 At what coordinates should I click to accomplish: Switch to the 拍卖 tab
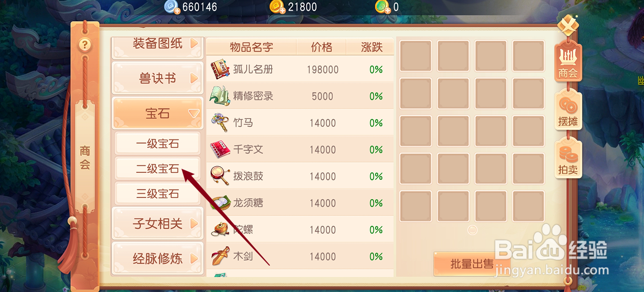click(x=568, y=159)
